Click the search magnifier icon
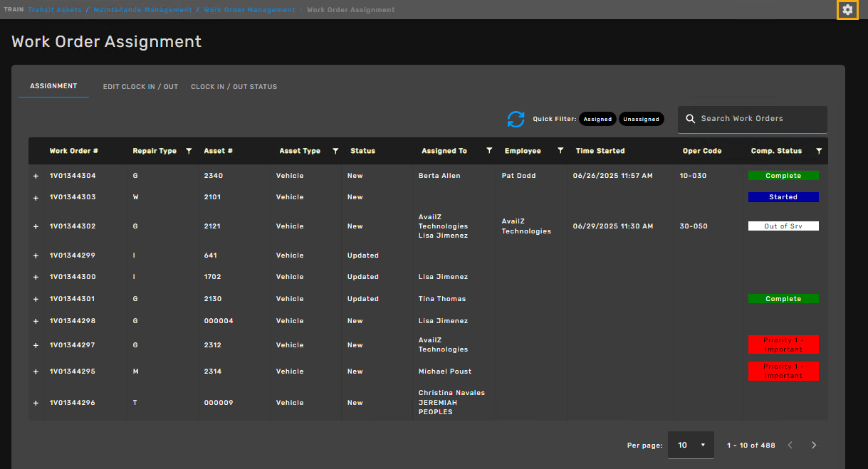This screenshot has height=469, width=868. coord(690,119)
